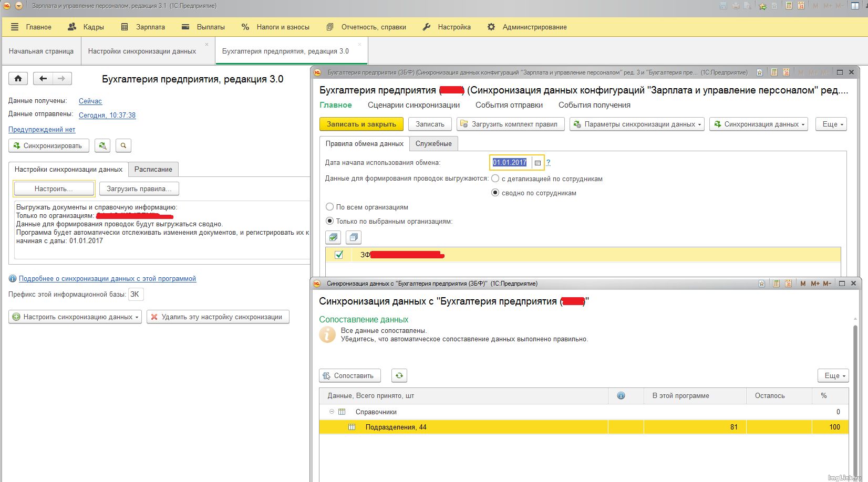Toggle the checkbox of the ЗФ organization row
Image resolution: width=868 pixels, height=482 pixels.
click(339, 255)
